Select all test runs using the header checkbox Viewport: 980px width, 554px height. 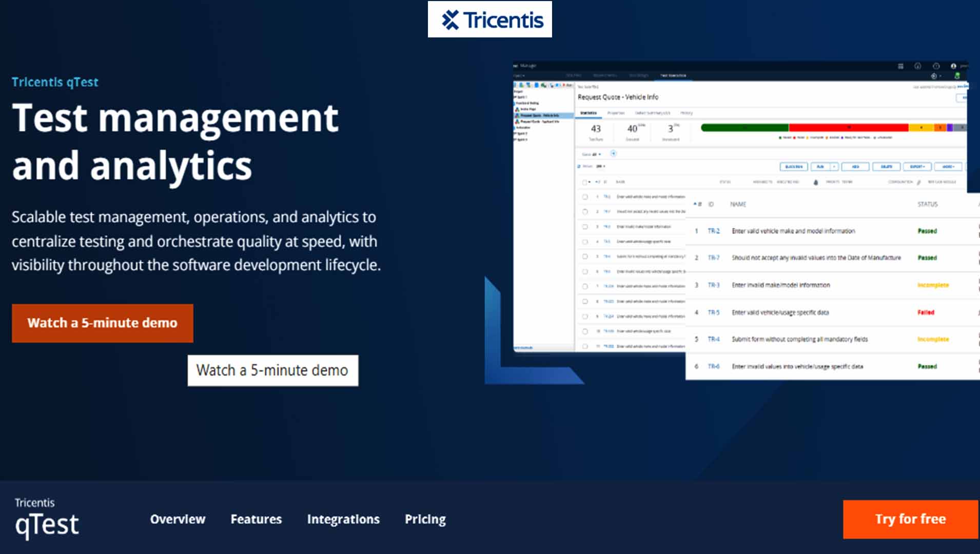(584, 182)
